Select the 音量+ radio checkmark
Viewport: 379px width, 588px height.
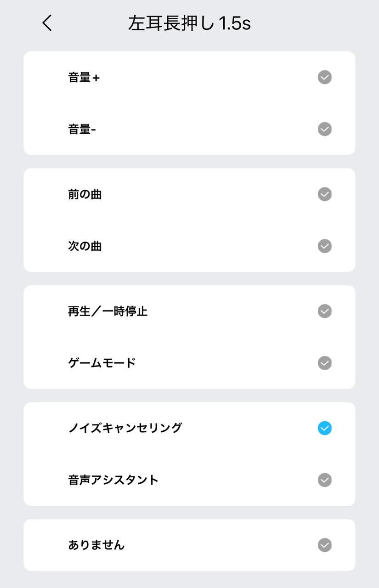[x=324, y=77]
